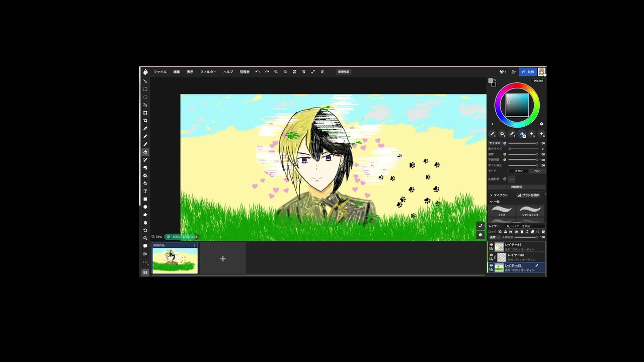This screenshot has height=362, width=644.
Task: Reset the 先端形状 brush tip shape
Action: (x=505, y=178)
